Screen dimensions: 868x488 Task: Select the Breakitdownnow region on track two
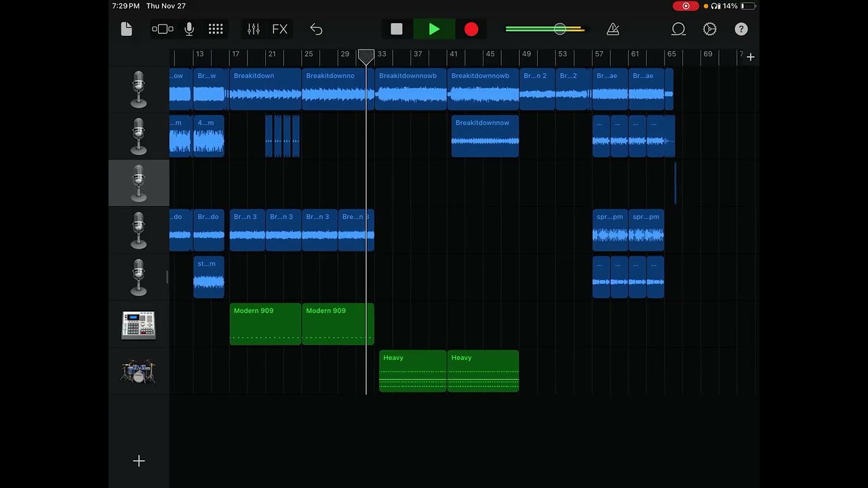pos(485,136)
